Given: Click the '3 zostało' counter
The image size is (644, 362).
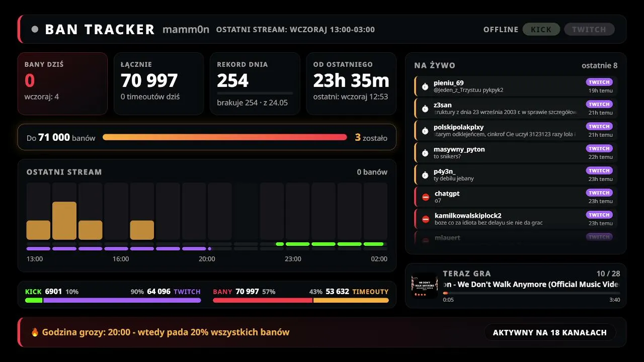Looking at the screenshot, I should (371, 137).
